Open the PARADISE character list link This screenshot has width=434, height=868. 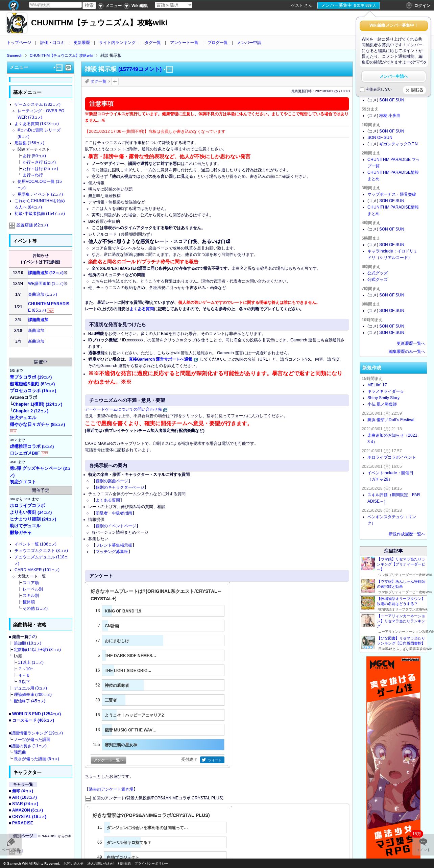click(x=23, y=823)
